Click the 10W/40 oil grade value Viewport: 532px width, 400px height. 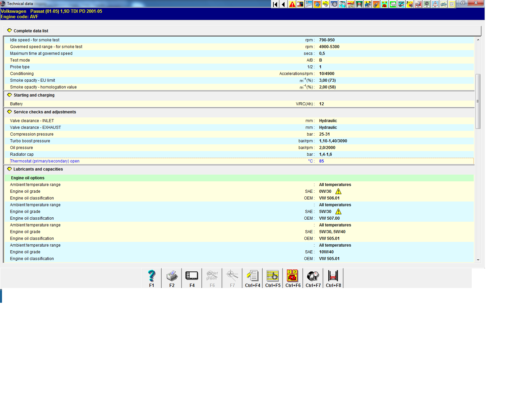326,252
